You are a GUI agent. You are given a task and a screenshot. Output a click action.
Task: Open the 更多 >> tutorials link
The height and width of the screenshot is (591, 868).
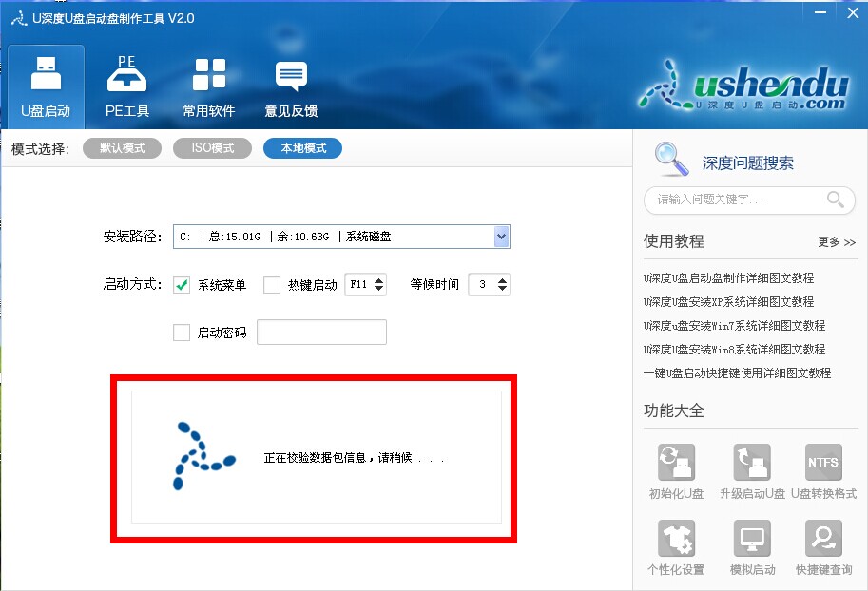click(x=837, y=242)
